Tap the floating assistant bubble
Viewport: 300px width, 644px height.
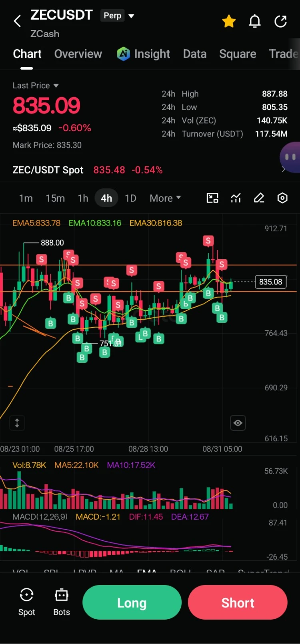click(291, 157)
